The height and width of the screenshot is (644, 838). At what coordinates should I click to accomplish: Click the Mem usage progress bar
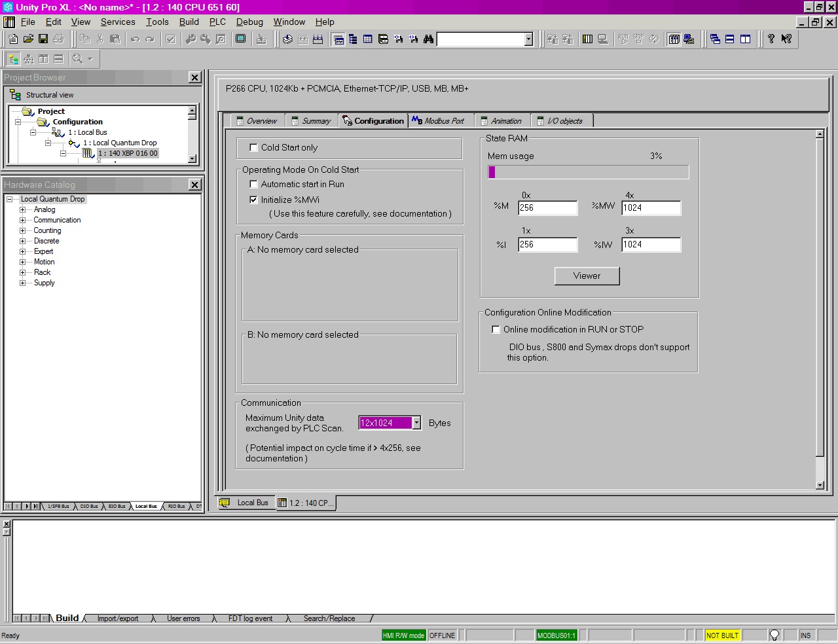pyautogui.click(x=588, y=172)
